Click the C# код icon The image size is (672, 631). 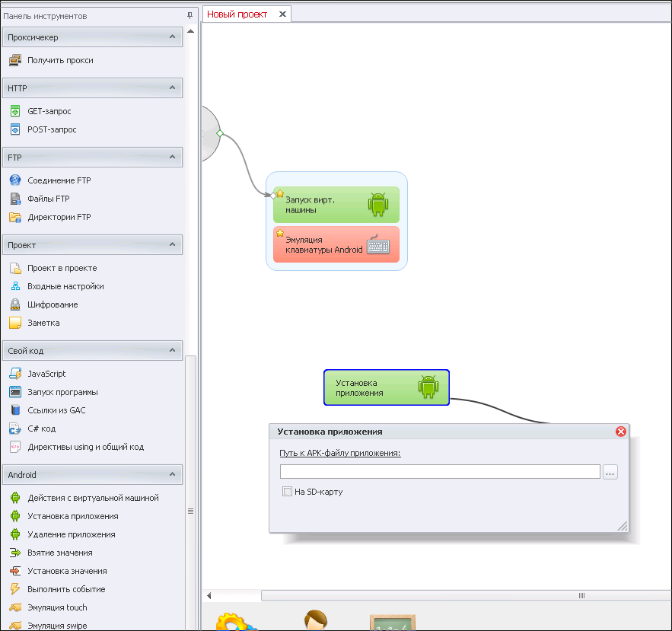(15, 429)
